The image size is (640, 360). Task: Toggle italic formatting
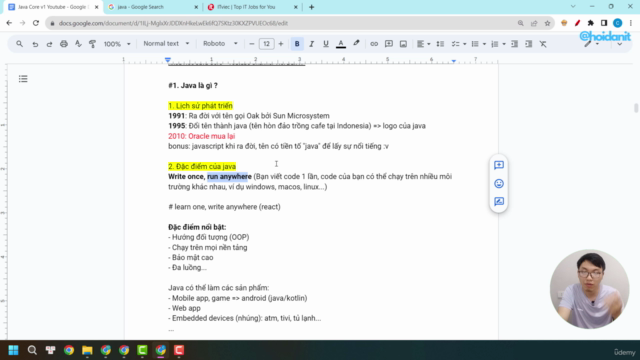311,44
